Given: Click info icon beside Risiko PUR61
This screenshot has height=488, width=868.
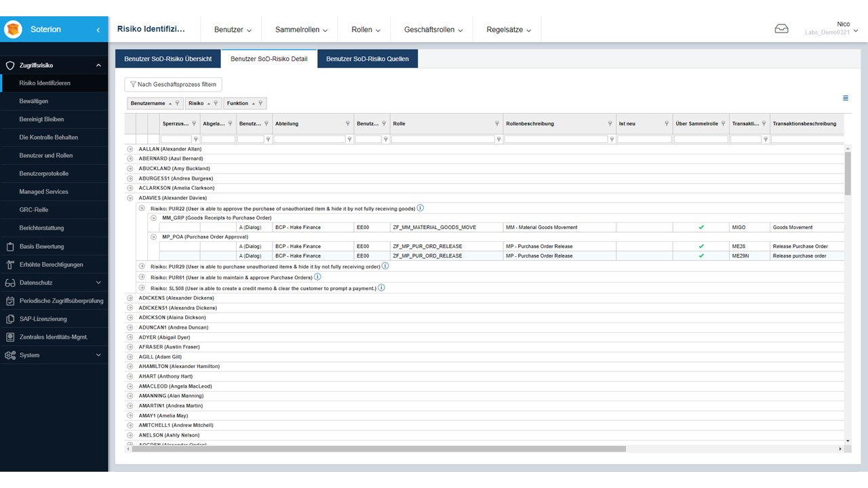Looking at the screenshot, I should click(317, 277).
